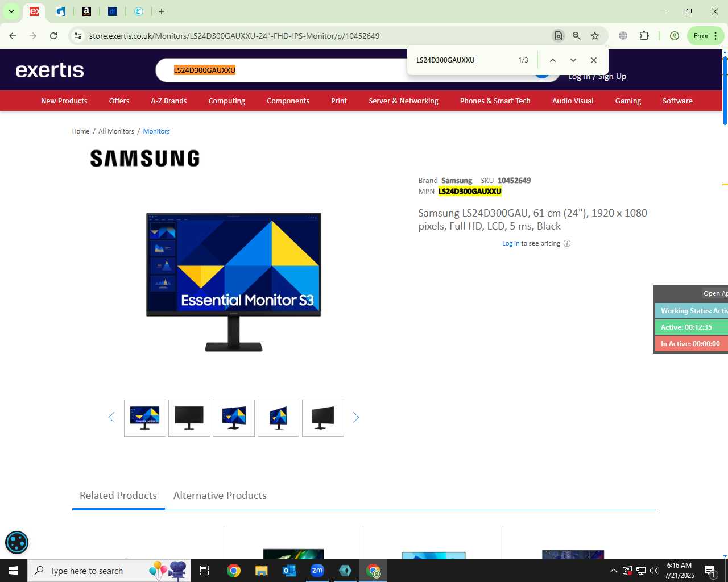The image size is (728, 582).
Task: Switch to the Related Products tab
Action: [x=118, y=496]
